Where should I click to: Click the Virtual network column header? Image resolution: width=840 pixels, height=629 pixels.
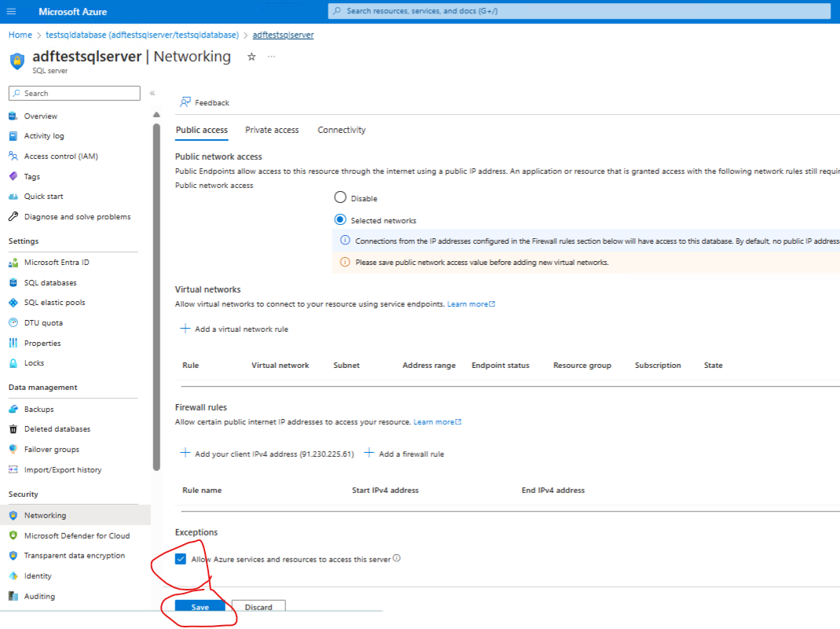[281, 365]
